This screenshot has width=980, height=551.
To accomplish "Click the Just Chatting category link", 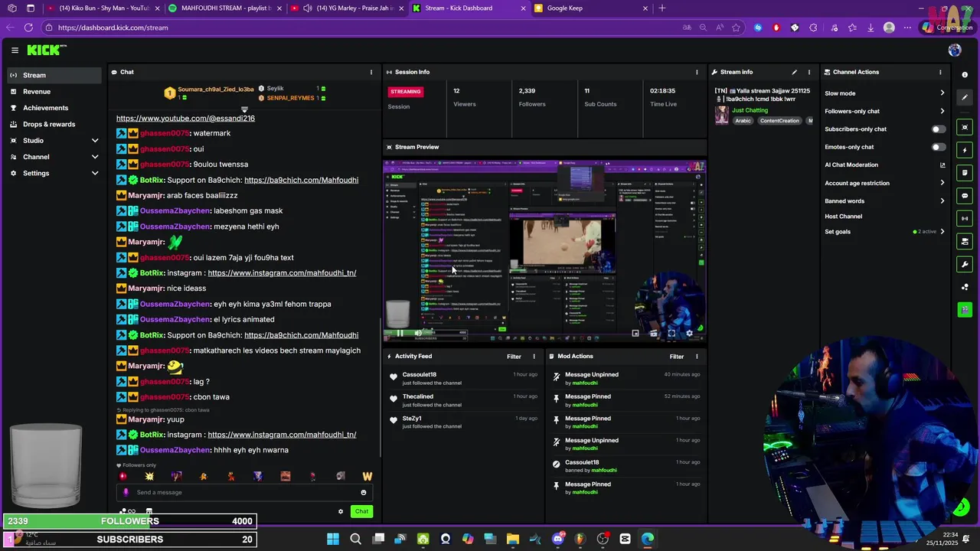I will 750,110.
